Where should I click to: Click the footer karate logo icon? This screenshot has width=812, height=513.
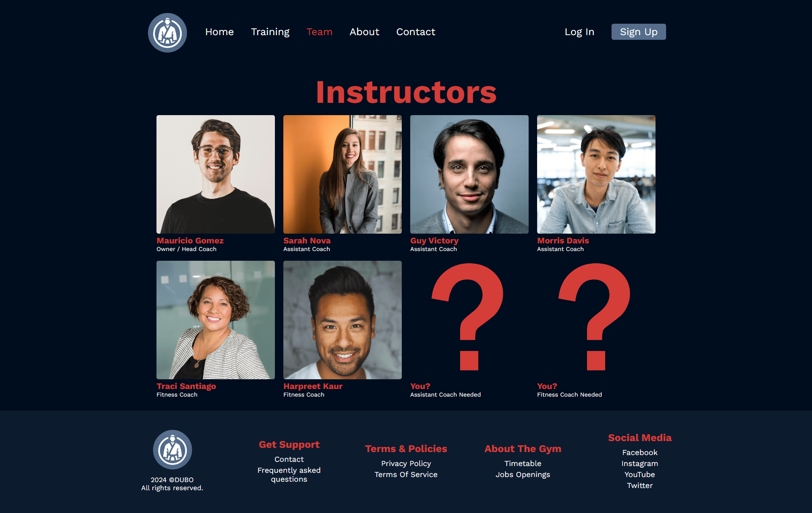tap(173, 450)
